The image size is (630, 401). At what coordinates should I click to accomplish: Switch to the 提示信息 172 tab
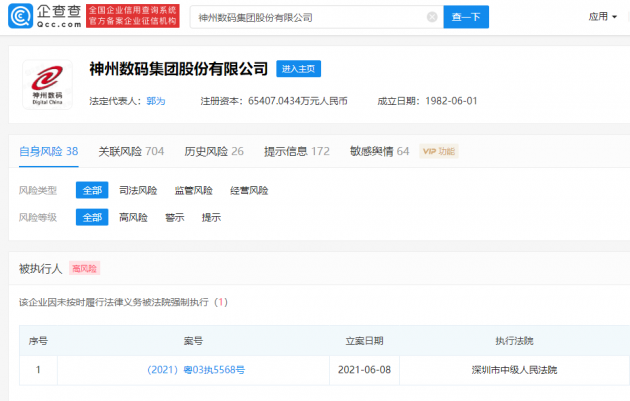click(x=297, y=151)
